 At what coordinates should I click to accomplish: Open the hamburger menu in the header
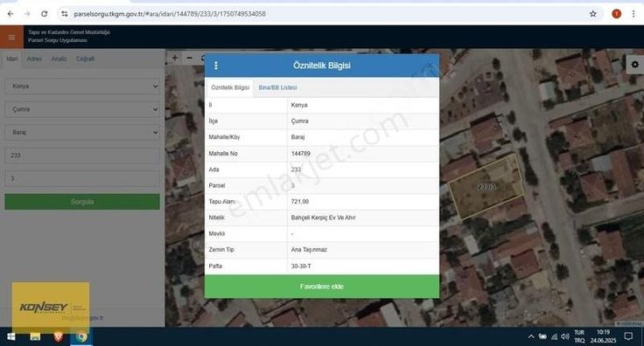(11, 38)
